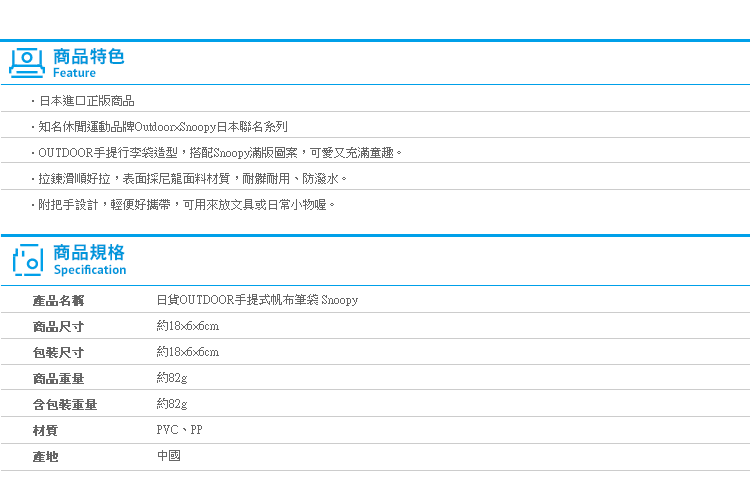The height and width of the screenshot is (501, 750).
Task: Click the Feature subtitle text
Action: coord(74,73)
